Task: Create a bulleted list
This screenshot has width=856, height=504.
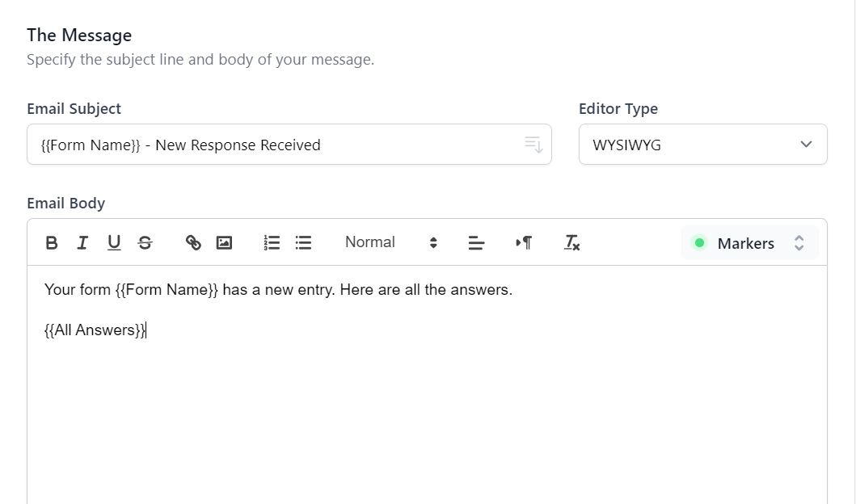Action: (303, 242)
